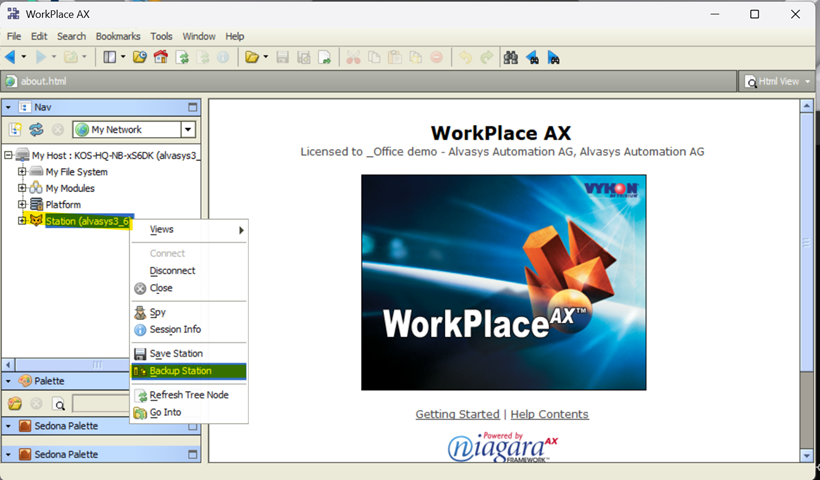Viewport: 820px width, 480px height.
Task: Click the Save floppy disk icon
Action: pos(282,58)
